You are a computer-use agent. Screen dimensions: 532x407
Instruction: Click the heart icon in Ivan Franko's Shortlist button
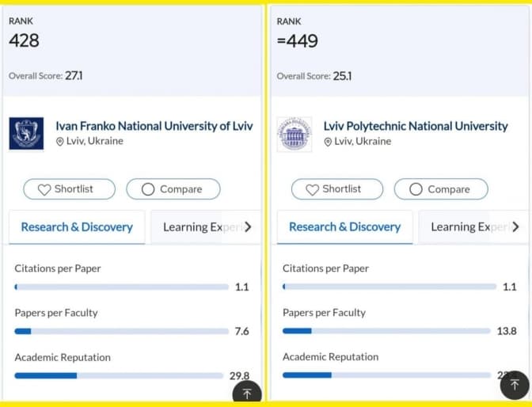[44, 189]
